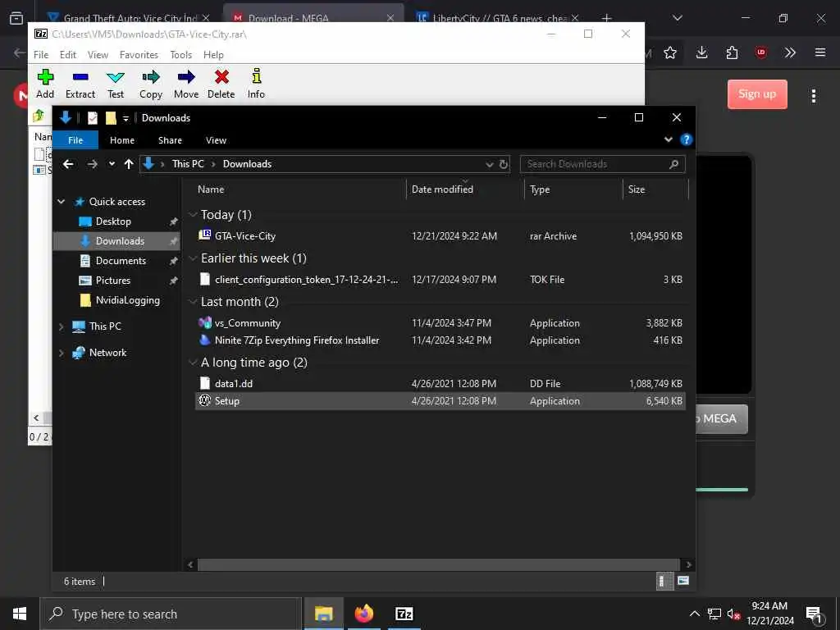Open the address bar history dropdown
Image resolution: width=840 pixels, height=630 pixels.
tap(489, 164)
